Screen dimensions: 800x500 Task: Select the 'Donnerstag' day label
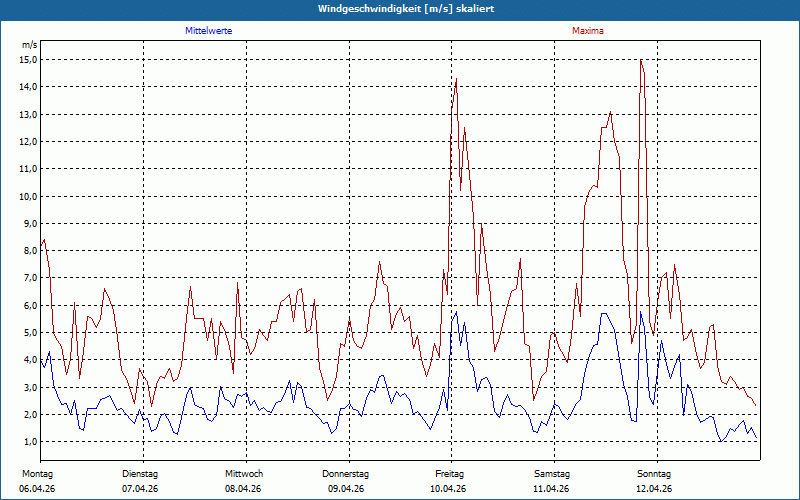[345, 474]
